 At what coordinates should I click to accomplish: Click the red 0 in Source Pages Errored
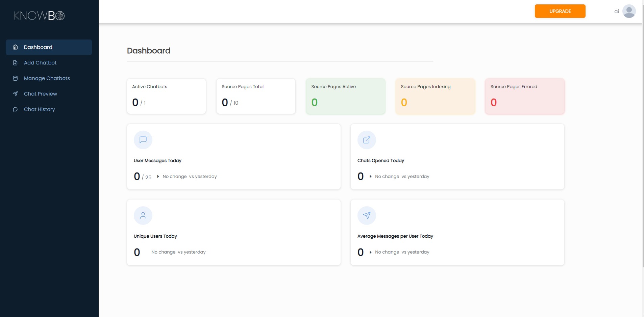click(494, 102)
